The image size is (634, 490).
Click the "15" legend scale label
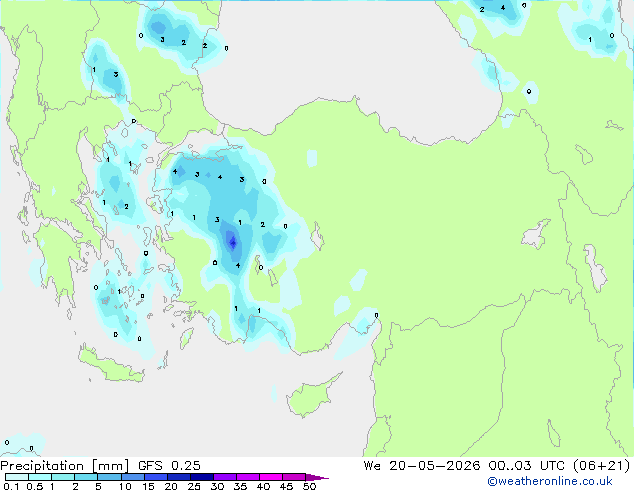click(x=148, y=486)
